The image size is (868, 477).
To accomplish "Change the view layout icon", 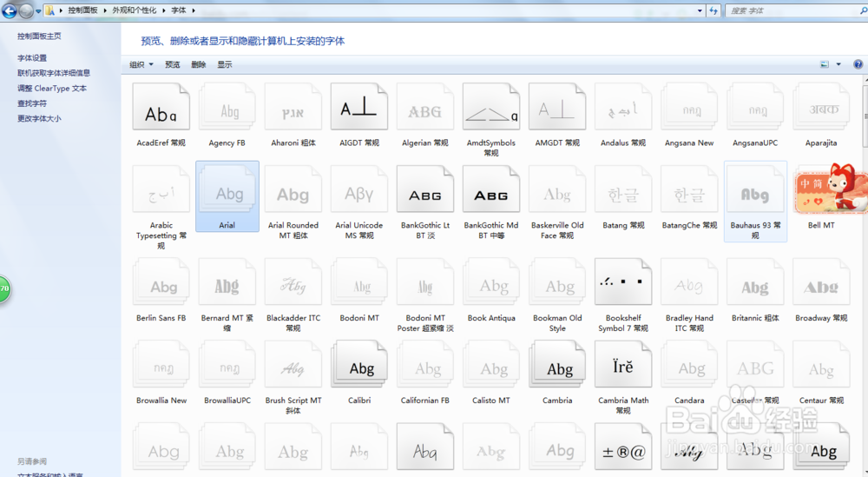I will pos(825,64).
